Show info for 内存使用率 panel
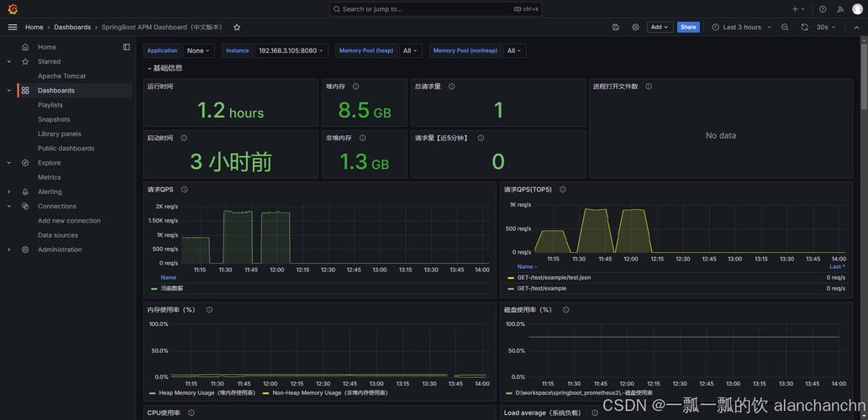Viewport: 868px width, 420px height. pos(209,310)
